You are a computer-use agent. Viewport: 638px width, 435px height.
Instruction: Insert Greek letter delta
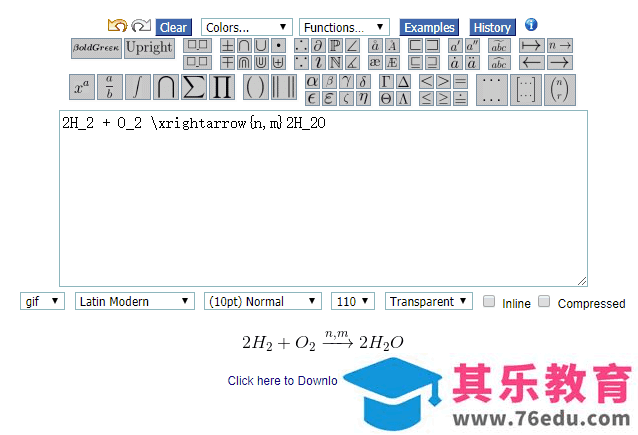click(x=363, y=82)
